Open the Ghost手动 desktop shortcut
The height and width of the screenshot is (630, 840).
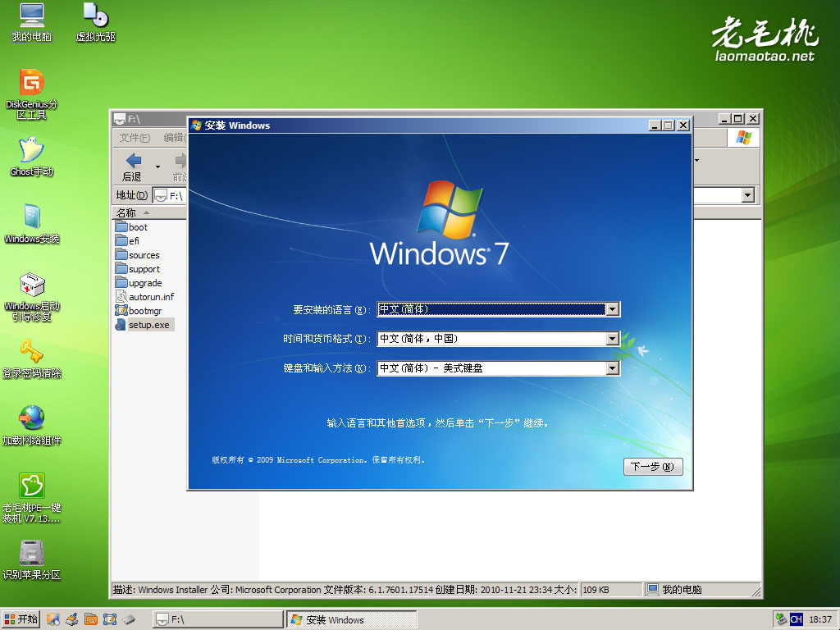click(x=32, y=157)
